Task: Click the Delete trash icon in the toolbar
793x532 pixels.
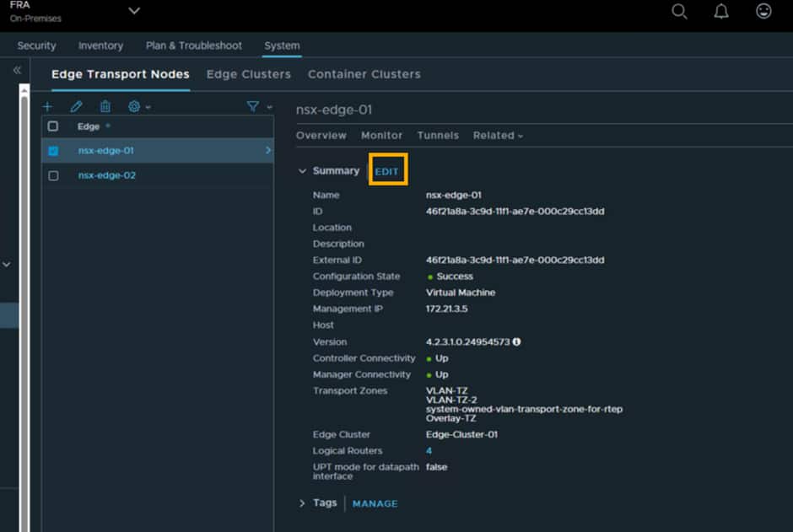Action: pyautogui.click(x=105, y=106)
